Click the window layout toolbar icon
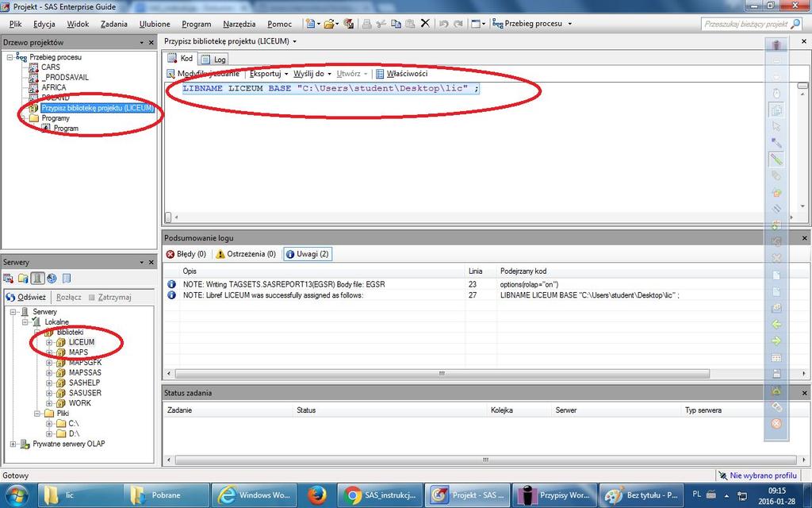 pyautogui.click(x=476, y=23)
